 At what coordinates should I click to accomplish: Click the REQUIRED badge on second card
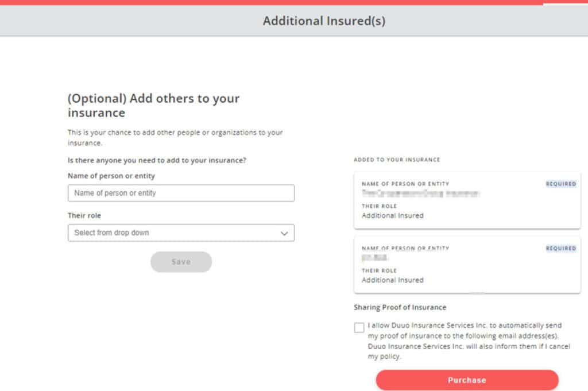(x=561, y=248)
